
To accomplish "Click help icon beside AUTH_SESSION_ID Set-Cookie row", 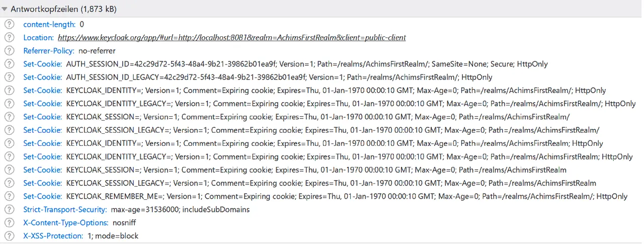I will coord(9,64).
